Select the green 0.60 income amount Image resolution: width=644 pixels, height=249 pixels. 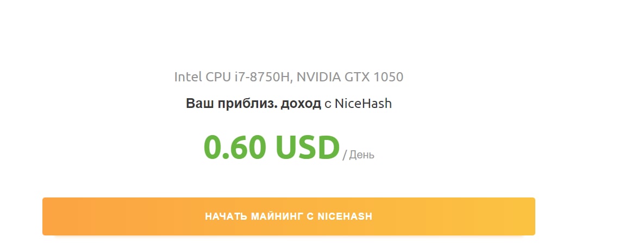coord(235,146)
